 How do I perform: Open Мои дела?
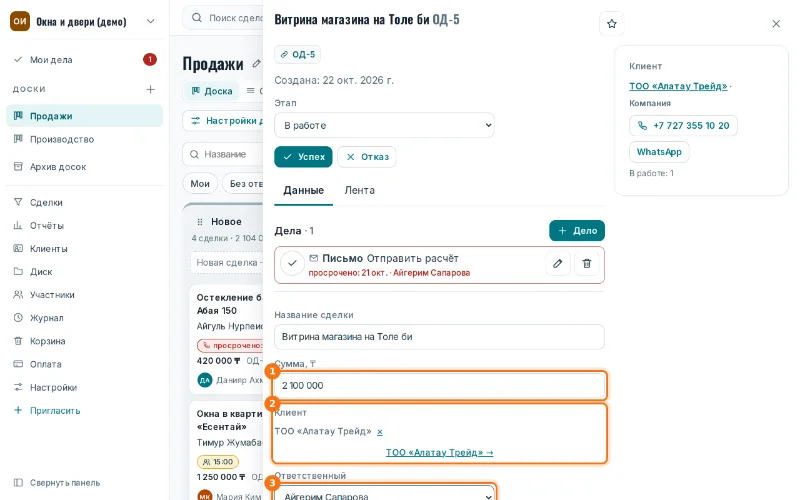[84, 60]
